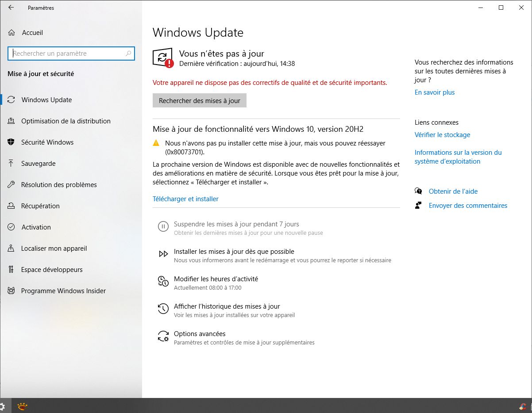Click the Localiser mon appareil icon
The width and height of the screenshot is (532, 413).
coord(12,248)
